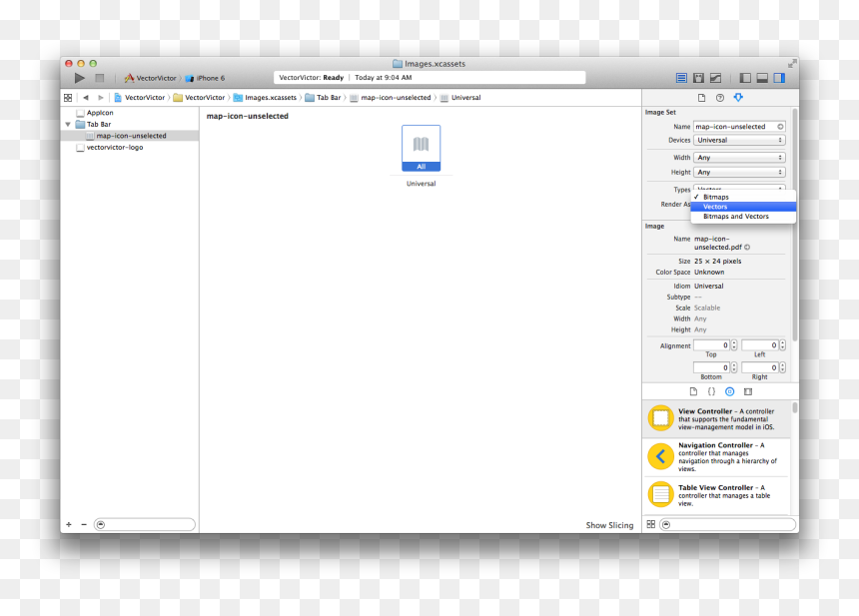Open the Width dropdown
859x616 pixels.
tap(739, 158)
